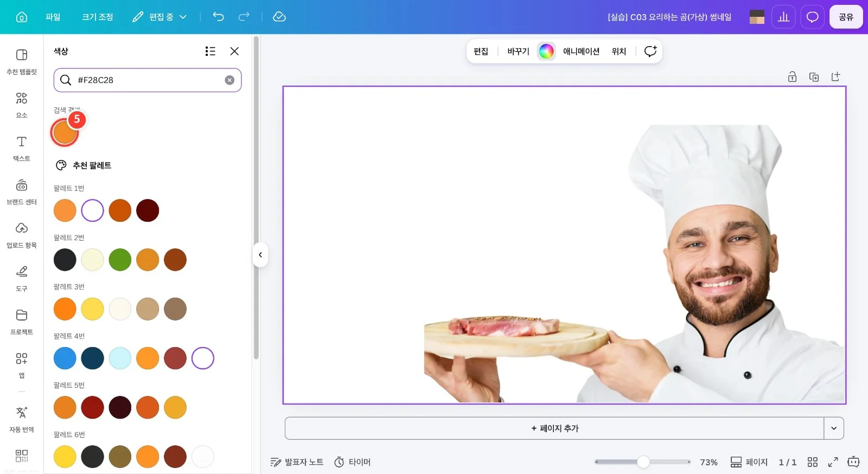Click the #F28C28 color search field

148,80
